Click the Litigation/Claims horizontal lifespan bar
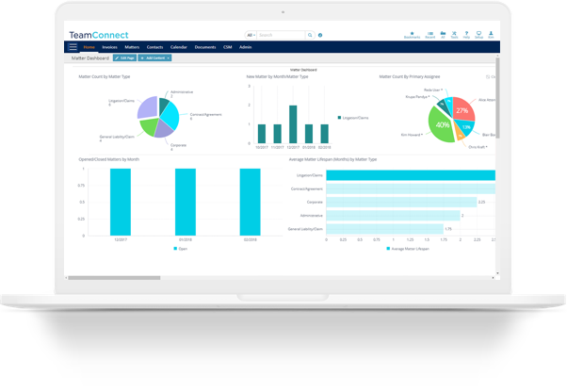 pyautogui.click(x=411, y=175)
